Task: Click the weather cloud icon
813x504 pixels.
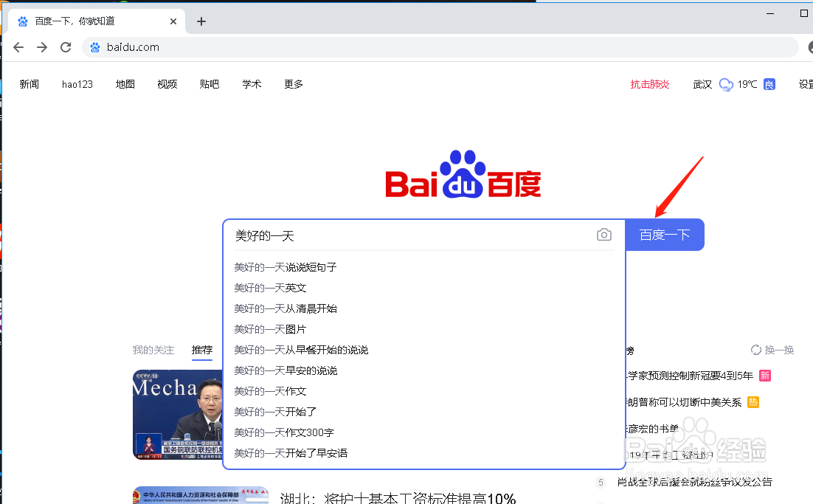Action: [726, 85]
